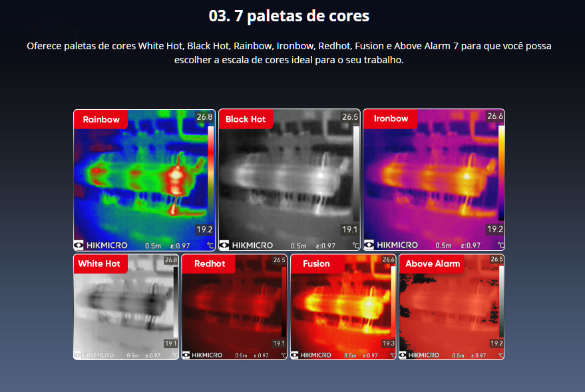Click the Ironbow image temperature color scale bar
585x392 pixels.
coord(501,174)
